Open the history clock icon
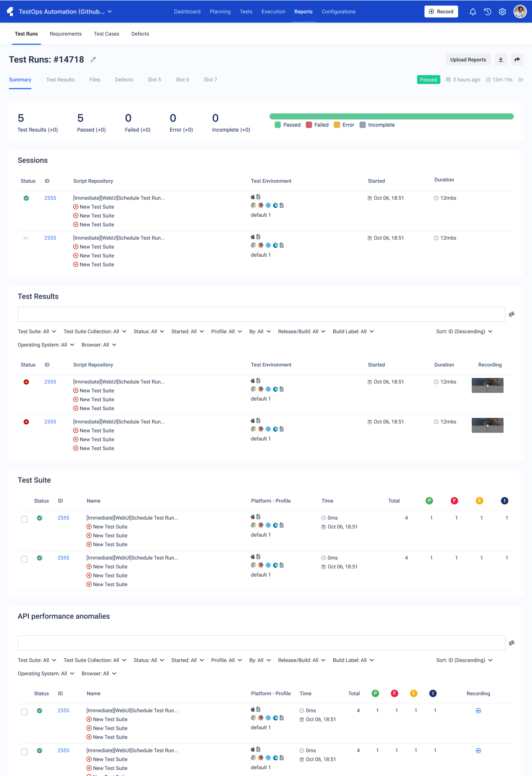Image resolution: width=532 pixels, height=776 pixels. point(488,12)
